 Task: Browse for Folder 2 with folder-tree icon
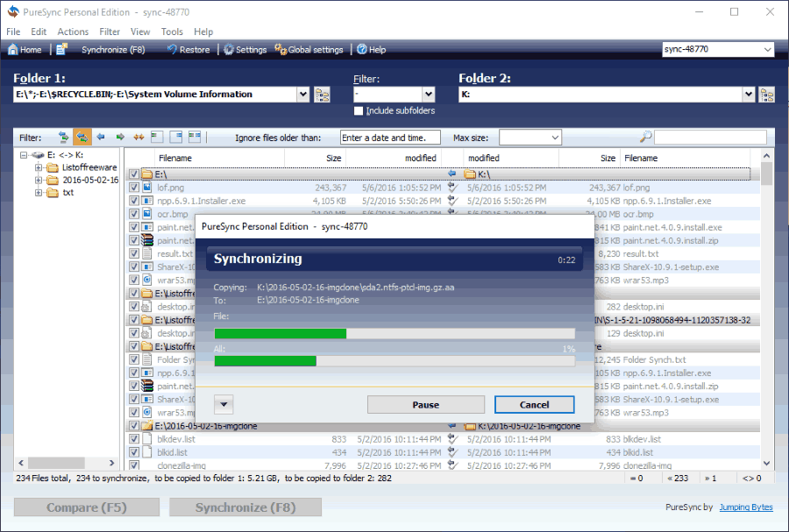[x=767, y=95]
